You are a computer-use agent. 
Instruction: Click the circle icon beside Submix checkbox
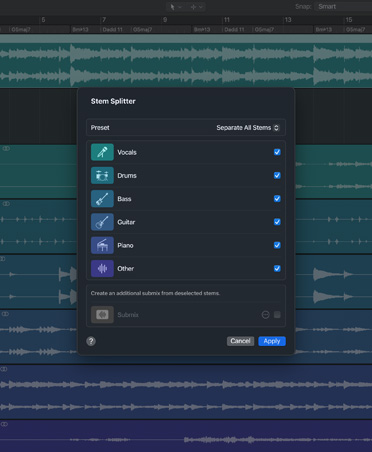coord(265,315)
